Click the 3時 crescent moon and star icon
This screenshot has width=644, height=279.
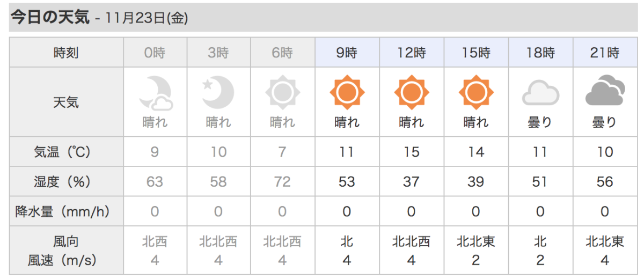click(218, 92)
